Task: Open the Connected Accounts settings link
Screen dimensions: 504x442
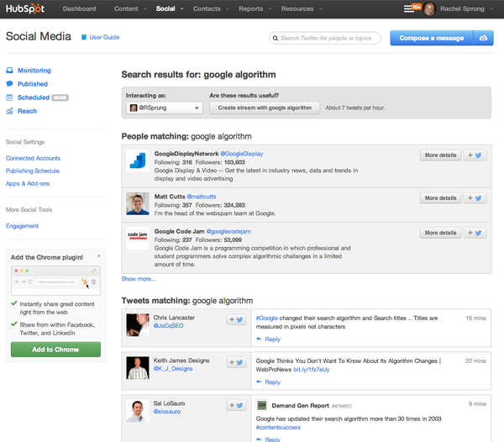Action: pyautogui.click(x=33, y=158)
